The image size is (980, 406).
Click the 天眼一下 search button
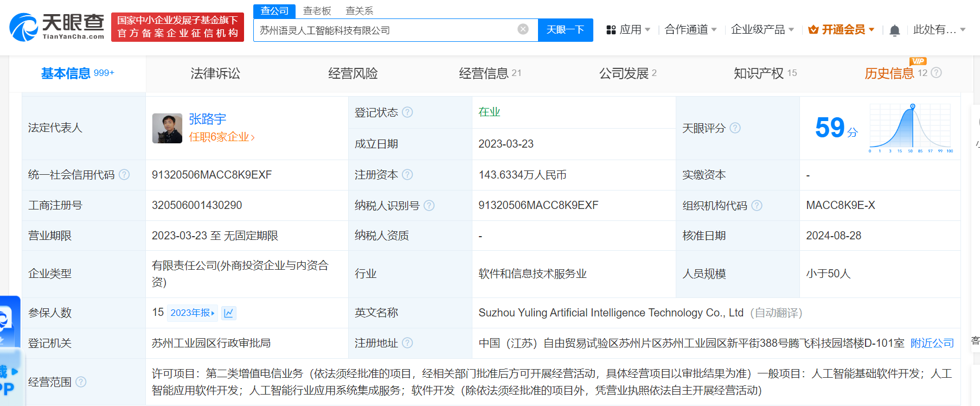565,30
